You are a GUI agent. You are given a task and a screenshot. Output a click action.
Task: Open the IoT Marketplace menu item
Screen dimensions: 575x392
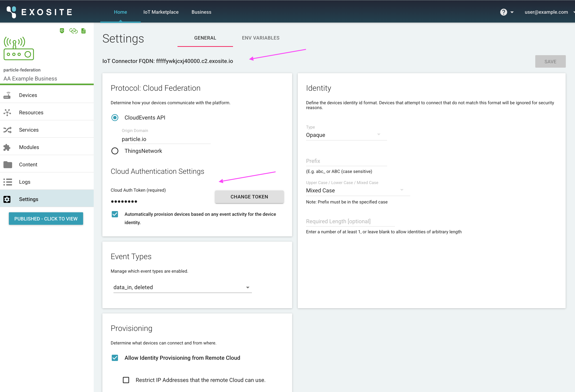[161, 12]
